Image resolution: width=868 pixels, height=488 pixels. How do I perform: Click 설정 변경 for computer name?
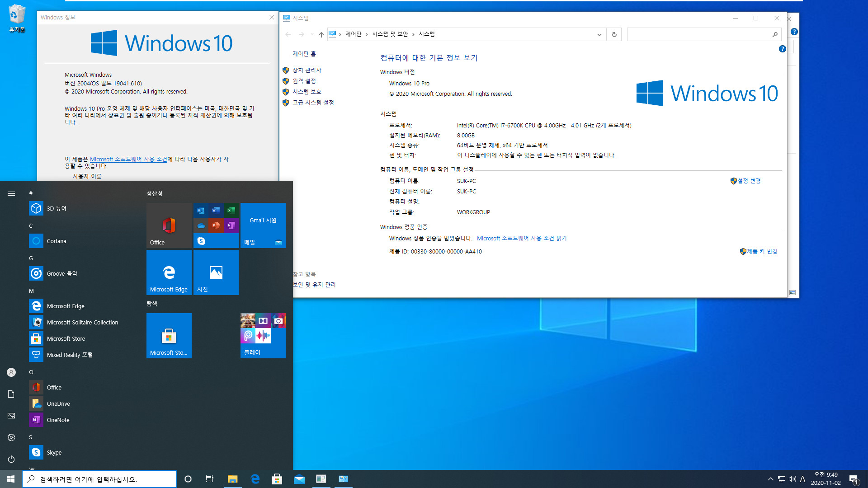(x=749, y=181)
